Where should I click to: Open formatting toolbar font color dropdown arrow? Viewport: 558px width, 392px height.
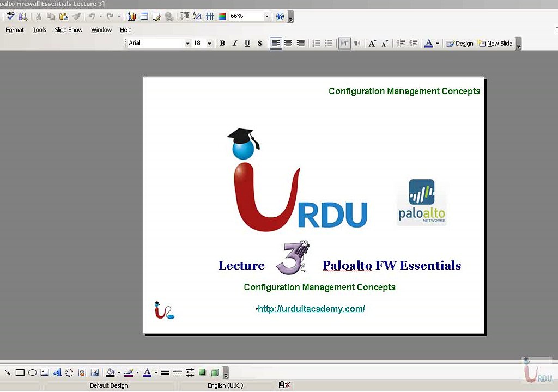438,44
